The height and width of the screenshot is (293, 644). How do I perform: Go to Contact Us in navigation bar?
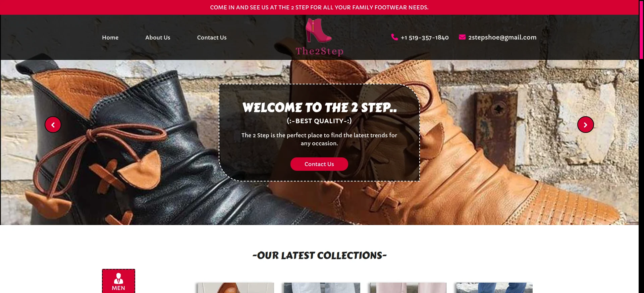(x=212, y=38)
